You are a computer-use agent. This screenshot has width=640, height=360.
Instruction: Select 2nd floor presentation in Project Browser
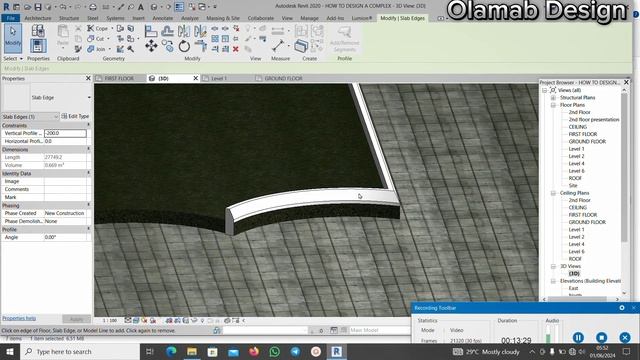tap(593, 120)
